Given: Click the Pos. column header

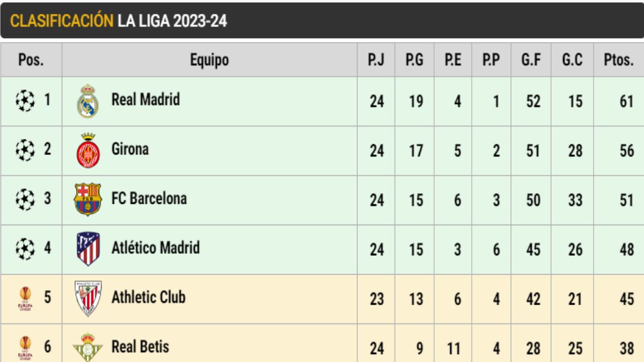Looking at the screenshot, I should 31,60.
